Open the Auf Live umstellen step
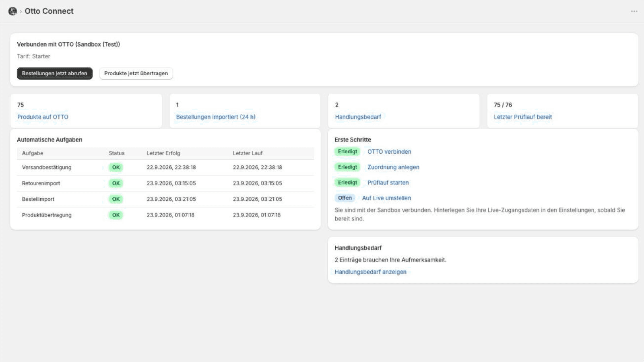Image resolution: width=644 pixels, height=362 pixels. [386, 198]
